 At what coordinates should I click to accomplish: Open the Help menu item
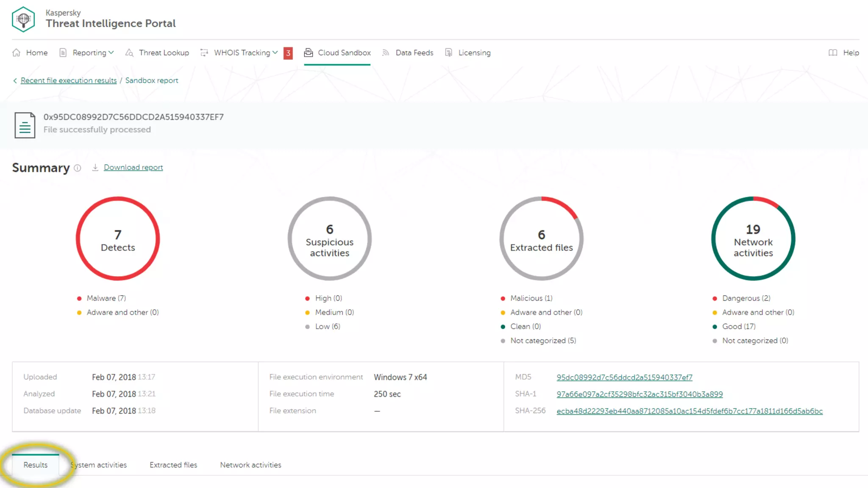tap(851, 53)
